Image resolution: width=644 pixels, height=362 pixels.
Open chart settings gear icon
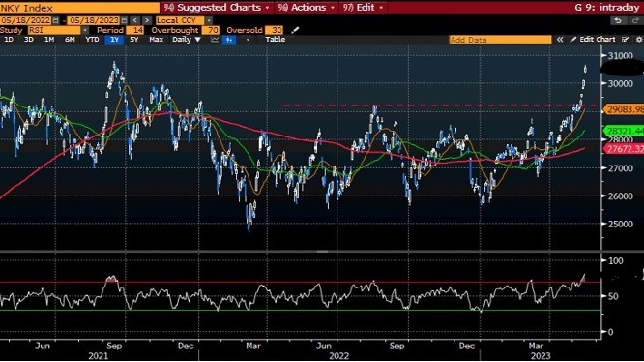pos(638,40)
